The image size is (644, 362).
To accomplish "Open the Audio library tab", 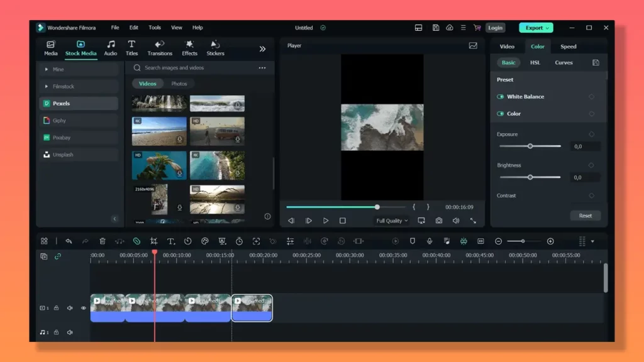I will (111, 48).
